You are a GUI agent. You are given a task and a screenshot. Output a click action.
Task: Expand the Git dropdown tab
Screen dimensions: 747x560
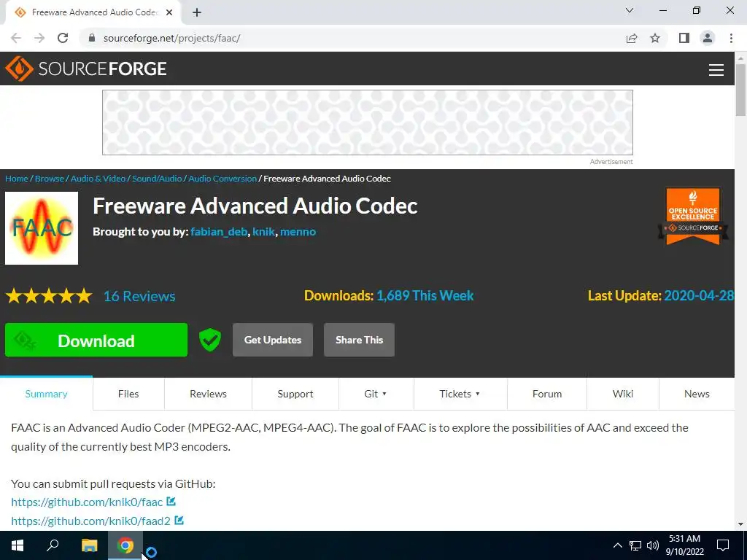pos(376,394)
